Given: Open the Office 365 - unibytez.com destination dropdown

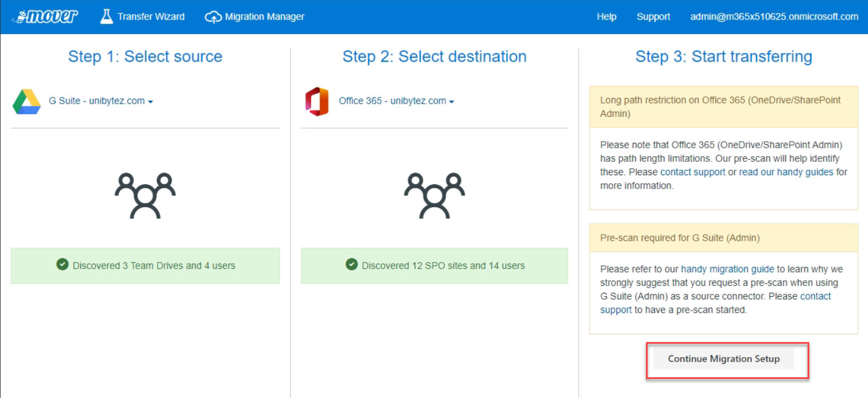Looking at the screenshot, I should pyautogui.click(x=395, y=101).
